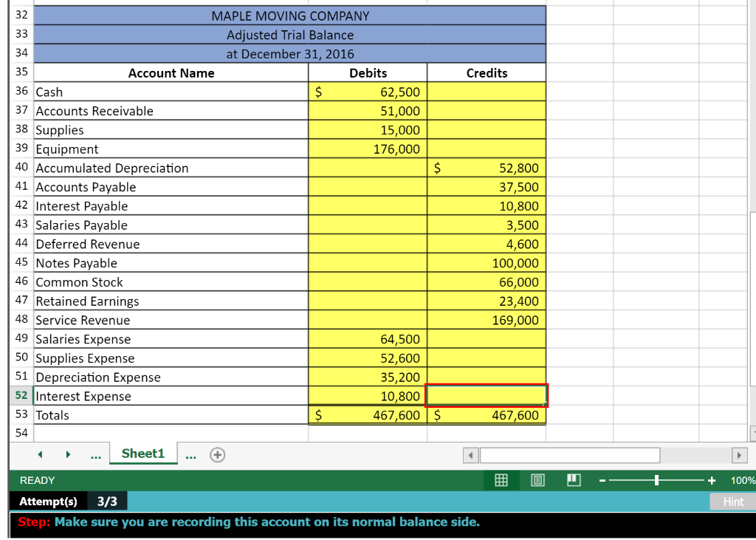The height and width of the screenshot is (540, 756).
Task: Switch to Page Break Preview icon
Action: [574, 480]
